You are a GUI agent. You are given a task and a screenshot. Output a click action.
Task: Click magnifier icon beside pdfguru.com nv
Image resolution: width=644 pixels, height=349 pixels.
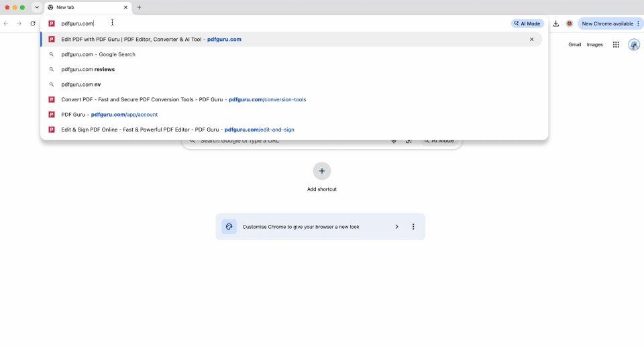[x=52, y=85]
